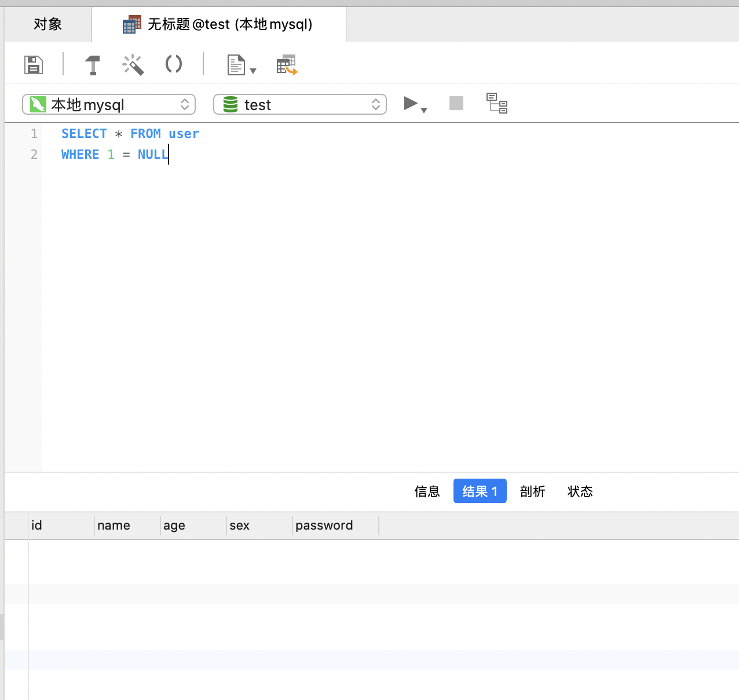Screen dimensions: 739x700
Task: Run the query with play button
Action: 411,104
